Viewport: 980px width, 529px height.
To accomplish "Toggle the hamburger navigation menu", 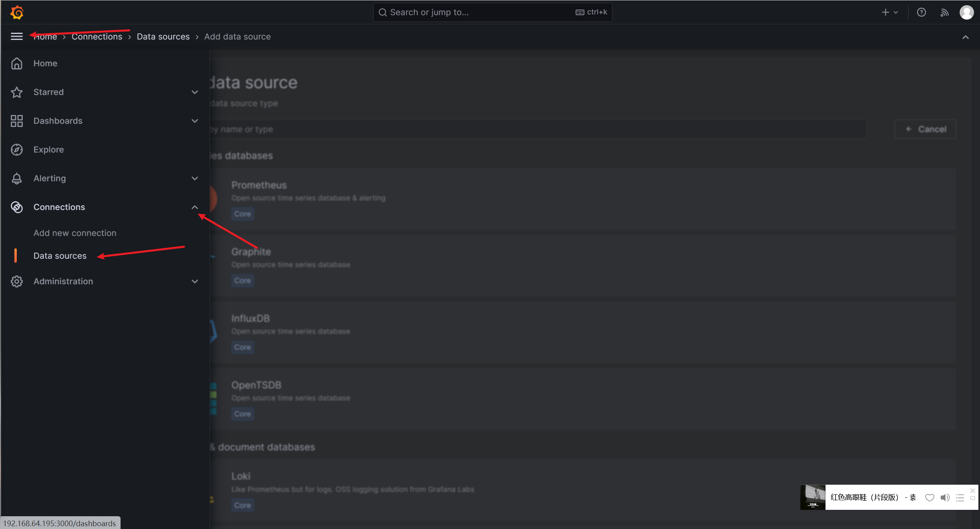I will (16, 36).
